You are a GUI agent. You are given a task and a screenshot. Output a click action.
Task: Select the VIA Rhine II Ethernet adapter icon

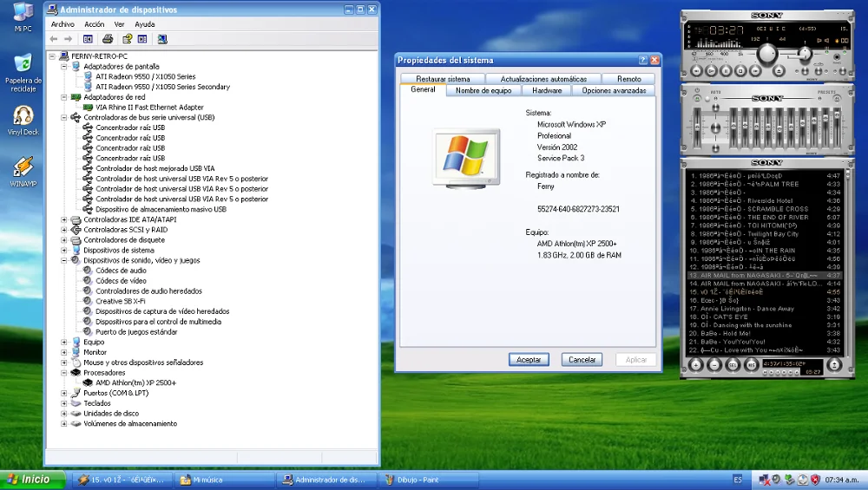88,108
